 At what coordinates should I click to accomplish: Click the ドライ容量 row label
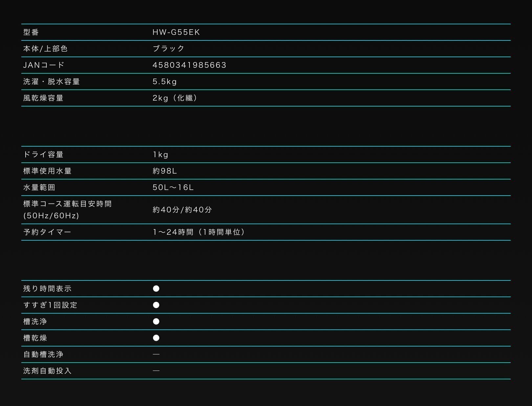tap(43, 155)
